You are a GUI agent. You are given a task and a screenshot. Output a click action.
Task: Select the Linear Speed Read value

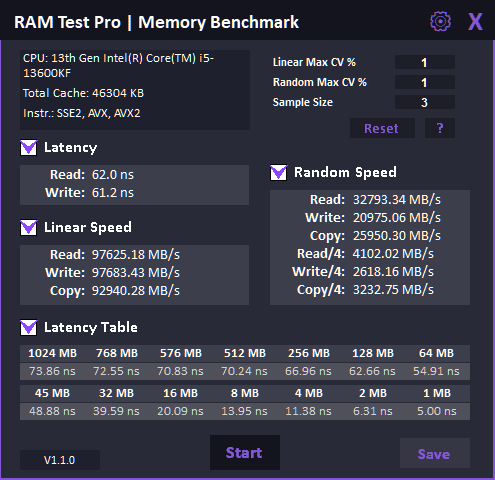click(136, 255)
